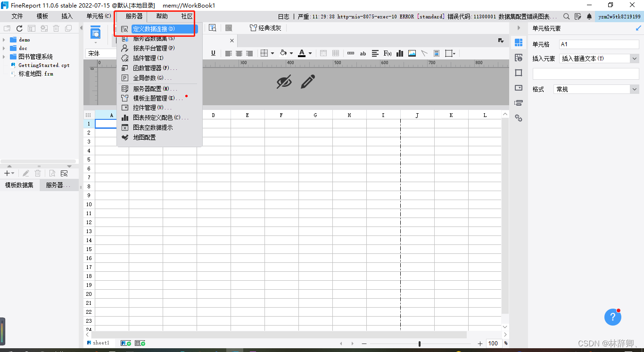Screen dimensions: 644x352
Task: Click the font color A icon
Action: click(x=302, y=53)
